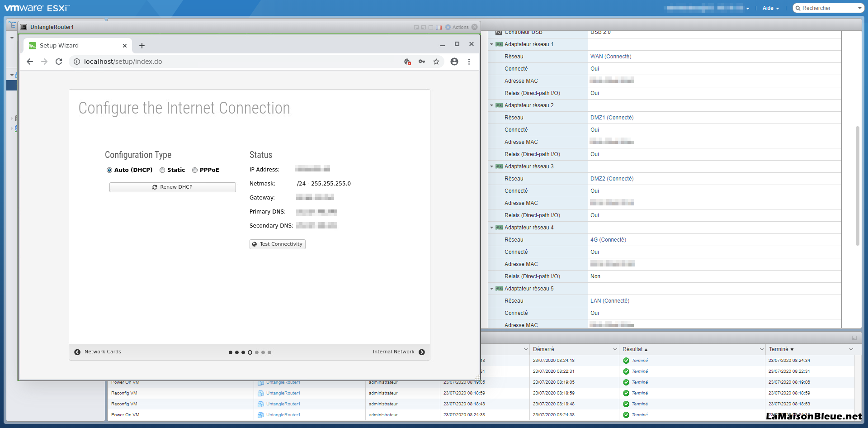Open the VM console Actions menu
The image size is (868, 428).
(457, 27)
